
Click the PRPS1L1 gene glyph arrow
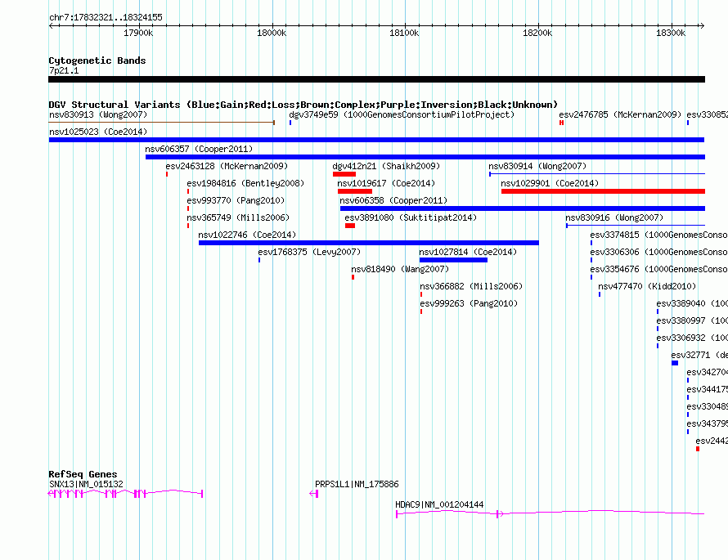point(314,494)
